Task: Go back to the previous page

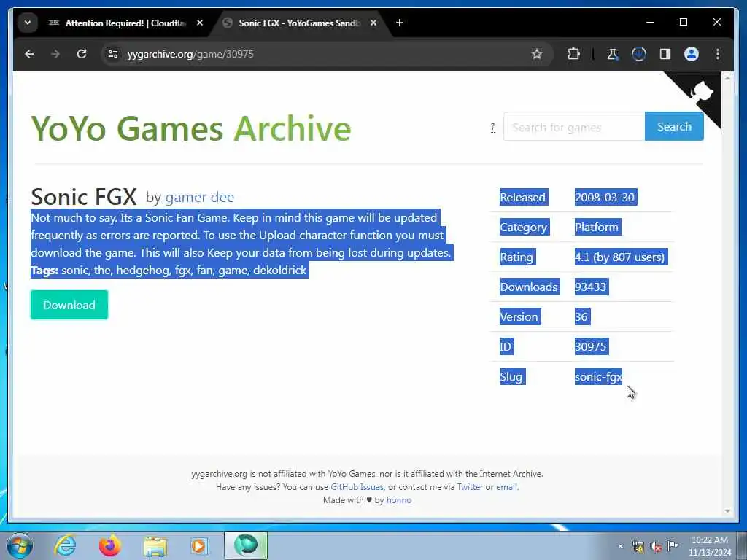Action: [29, 54]
